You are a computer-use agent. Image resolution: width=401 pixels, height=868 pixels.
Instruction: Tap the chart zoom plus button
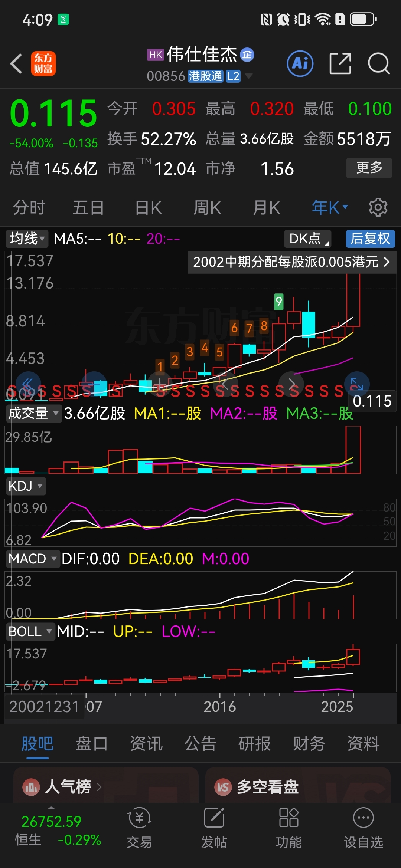click(x=160, y=384)
